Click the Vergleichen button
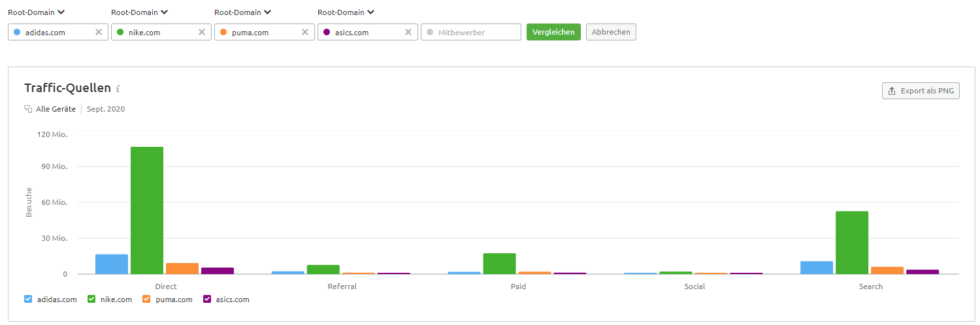 (x=553, y=32)
